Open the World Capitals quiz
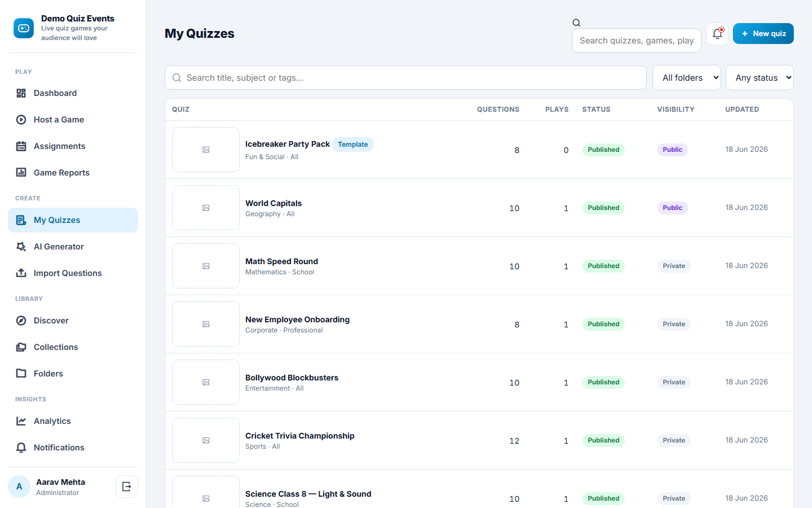Screen dimensions: 812x508 (273, 203)
